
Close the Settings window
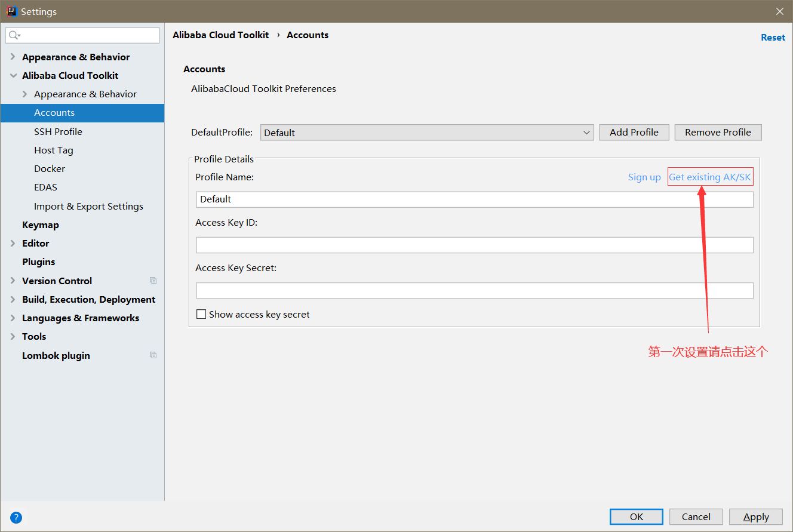pos(780,11)
